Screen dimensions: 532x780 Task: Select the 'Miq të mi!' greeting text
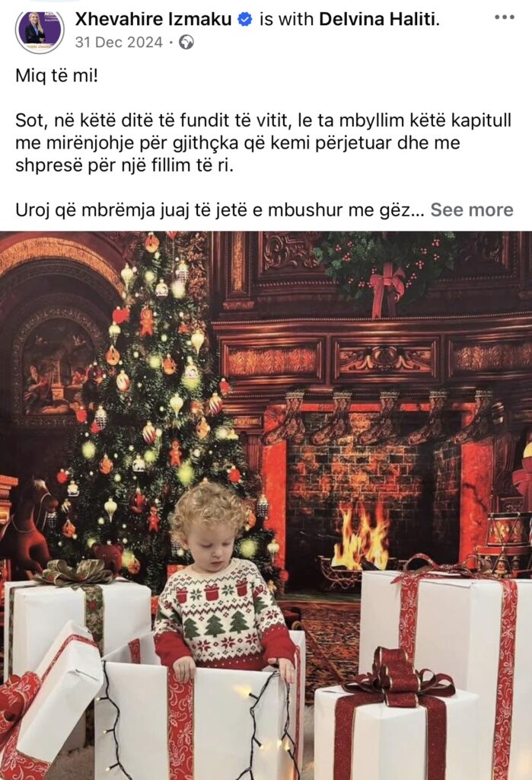click(57, 75)
